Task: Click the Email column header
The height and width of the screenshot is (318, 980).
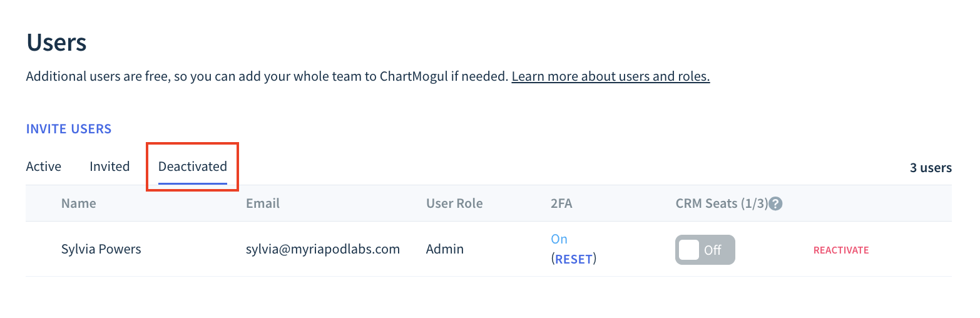Action: (263, 203)
